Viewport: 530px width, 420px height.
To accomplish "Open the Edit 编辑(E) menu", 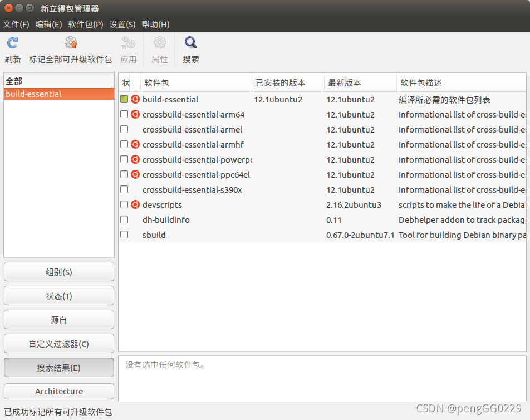I will [x=48, y=25].
